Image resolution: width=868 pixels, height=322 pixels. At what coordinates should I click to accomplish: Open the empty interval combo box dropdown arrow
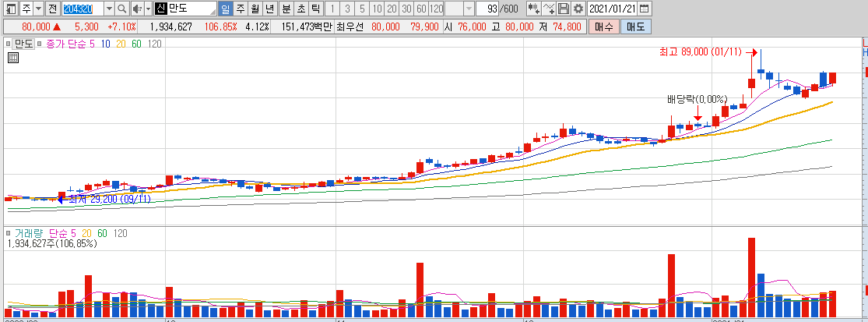click(469, 9)
